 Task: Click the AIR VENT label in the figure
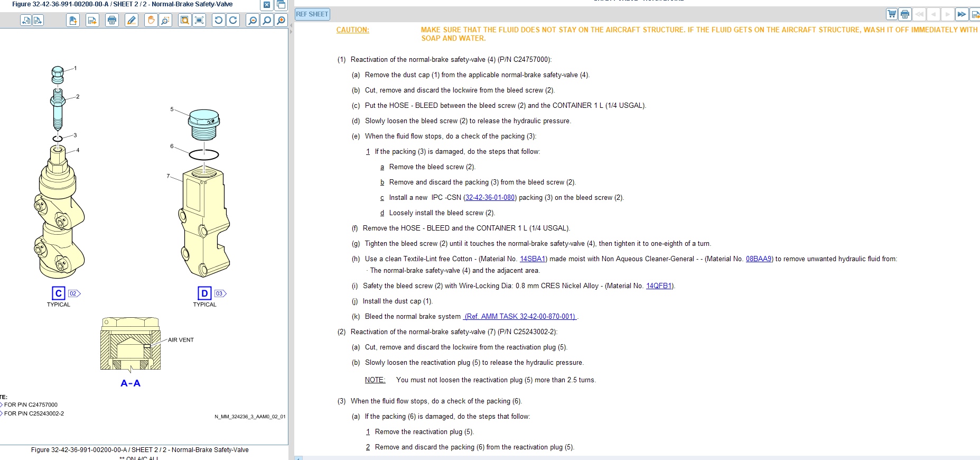point(181,340)
